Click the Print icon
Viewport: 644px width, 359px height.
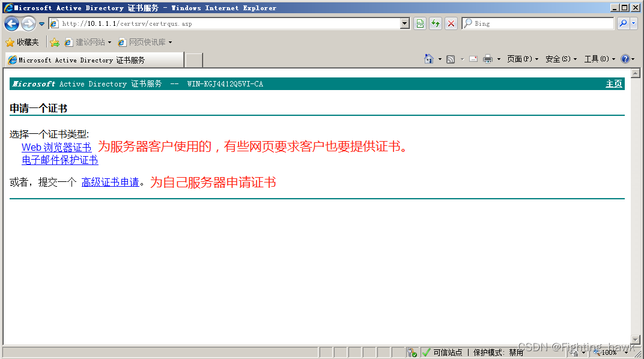tap(488, 59)
